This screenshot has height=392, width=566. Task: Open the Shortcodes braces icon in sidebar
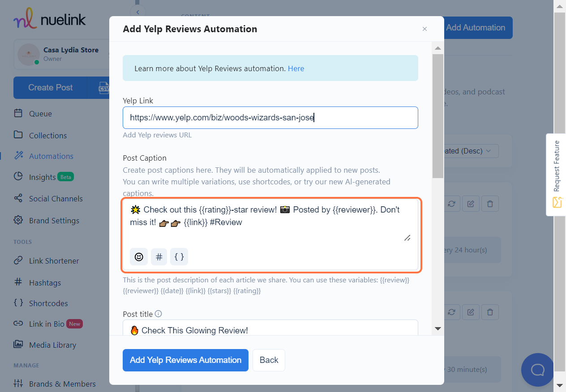(18, 303)
